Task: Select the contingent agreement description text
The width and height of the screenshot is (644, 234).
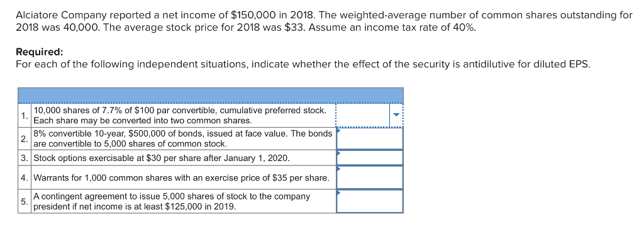Action: click(172, 201)
